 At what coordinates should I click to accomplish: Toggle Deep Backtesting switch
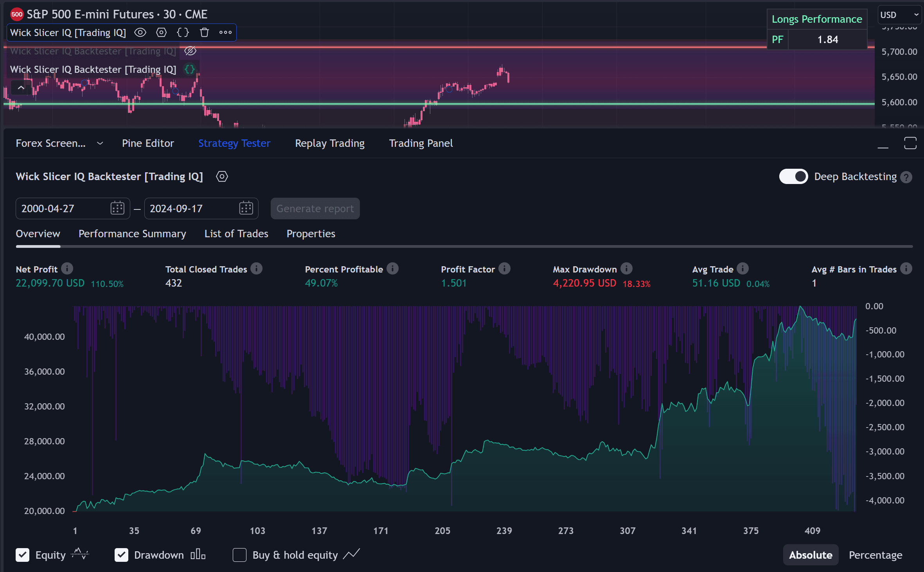793,177
